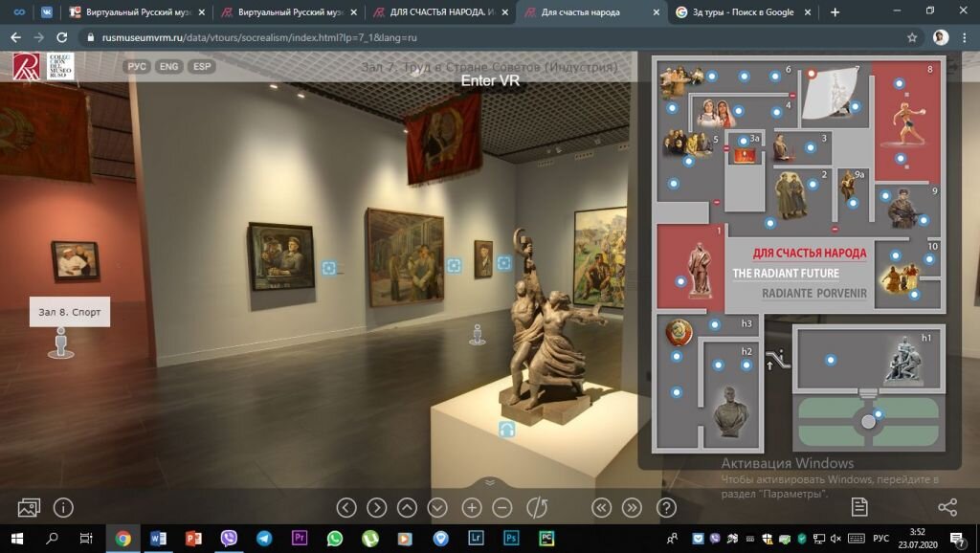The width and height of the screenshot is (980, 553).
Task: Rotate the panorama view left
Action: pyautogui.click(x=346, y=507)
